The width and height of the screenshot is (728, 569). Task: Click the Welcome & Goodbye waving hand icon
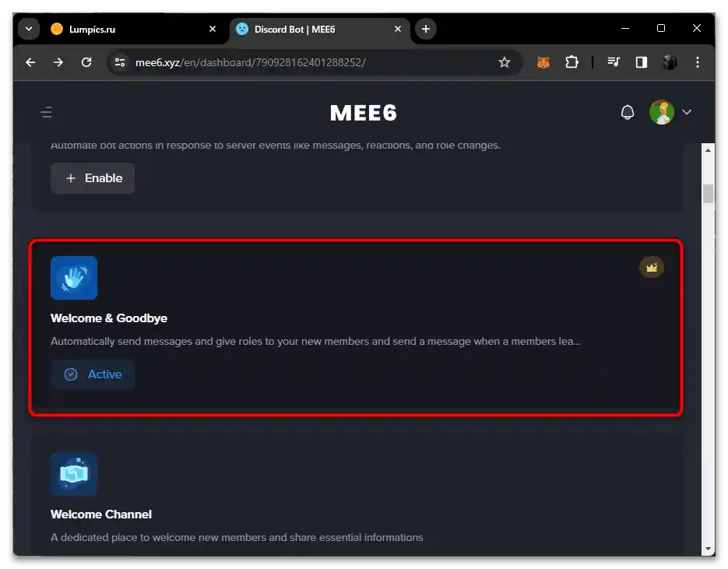click(74, 278)
